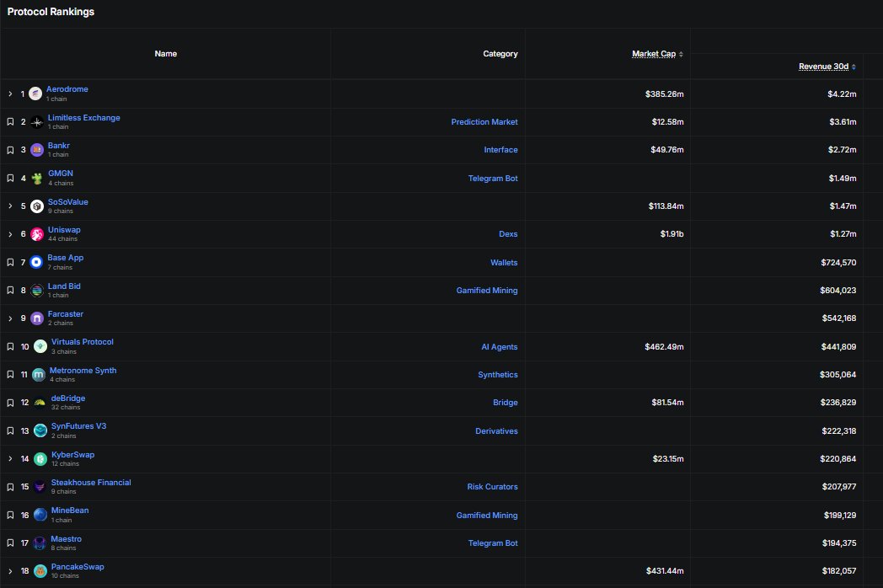This screenshot has height=588, width=883.
Task: Expand the PancakeSwap row
Action: tap(10, 571)
